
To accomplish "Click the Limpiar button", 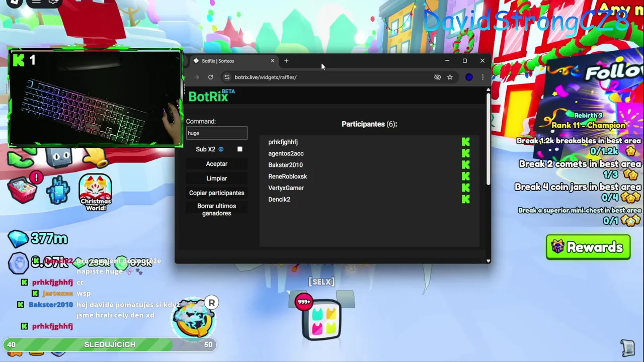I will pos(216,178).
